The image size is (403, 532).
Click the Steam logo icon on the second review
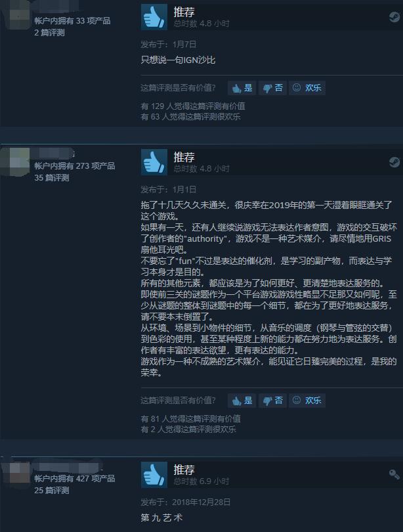(394, 162)
